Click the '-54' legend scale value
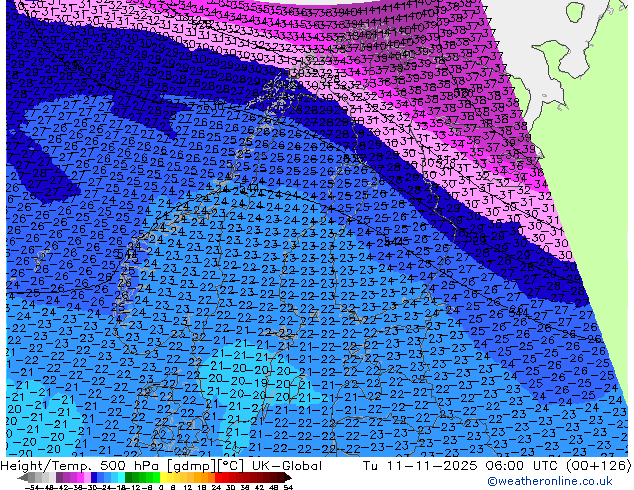This screenshot has height=490, width=634. click(x=32, y=488)
